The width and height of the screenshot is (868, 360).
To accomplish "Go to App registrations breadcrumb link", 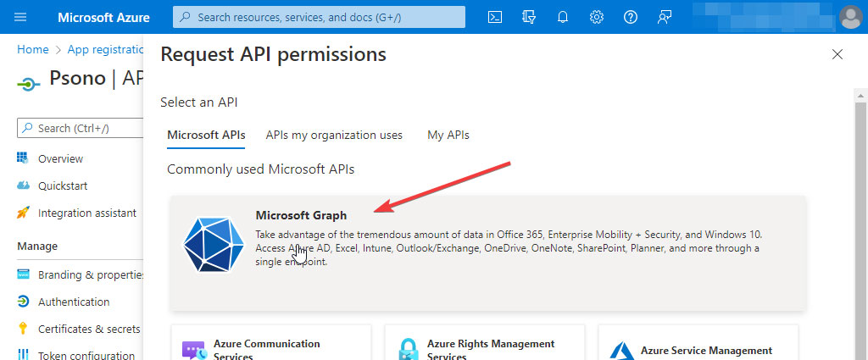I will coord(105,49).
